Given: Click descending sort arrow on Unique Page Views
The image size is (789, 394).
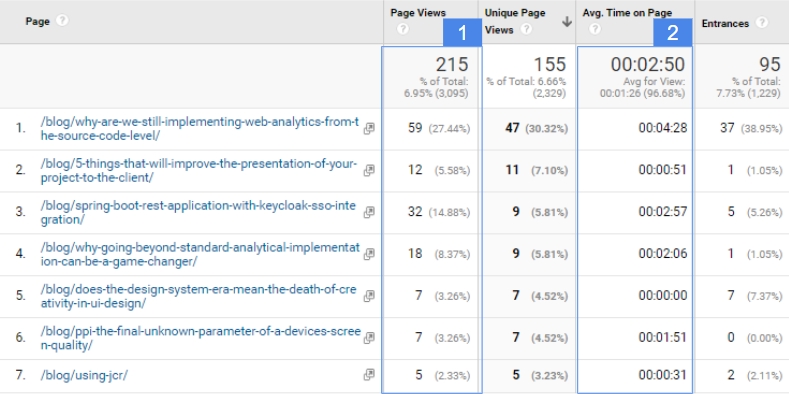Looking at the screenshot, I should point(567,22).
